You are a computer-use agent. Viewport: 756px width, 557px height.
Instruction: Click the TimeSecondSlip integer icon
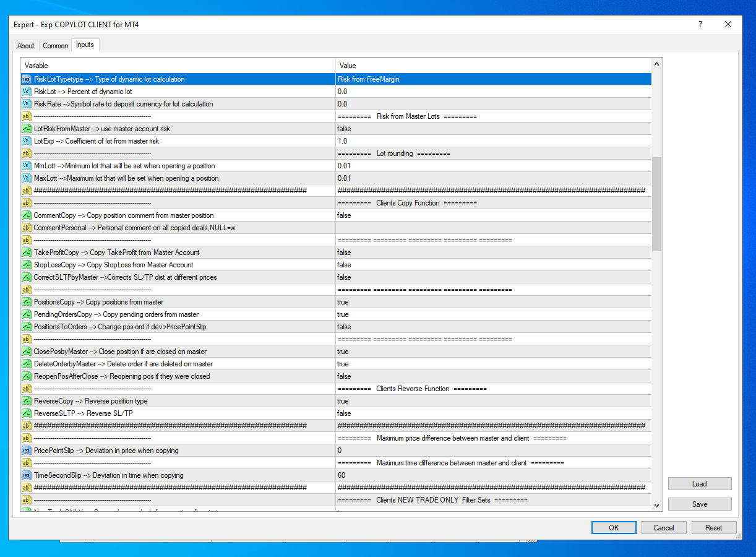[26, 475]
